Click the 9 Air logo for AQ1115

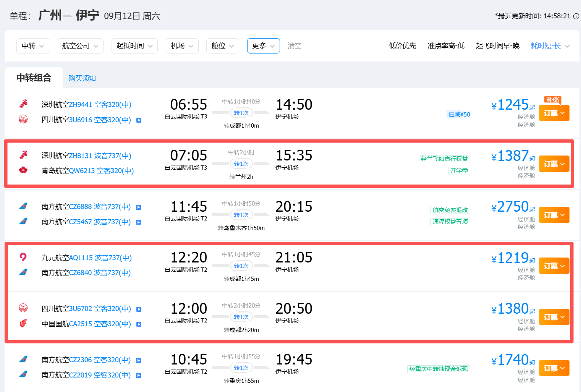point(23,257)
